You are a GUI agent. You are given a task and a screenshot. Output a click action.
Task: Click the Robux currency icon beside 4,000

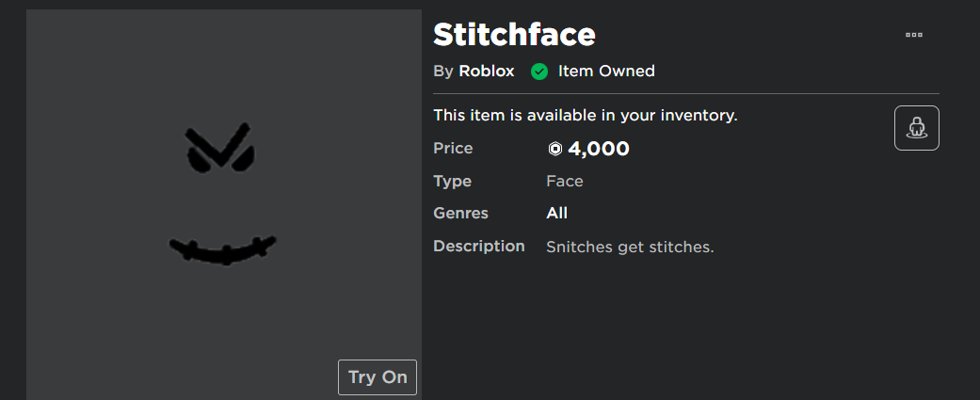tap(555, 149)
